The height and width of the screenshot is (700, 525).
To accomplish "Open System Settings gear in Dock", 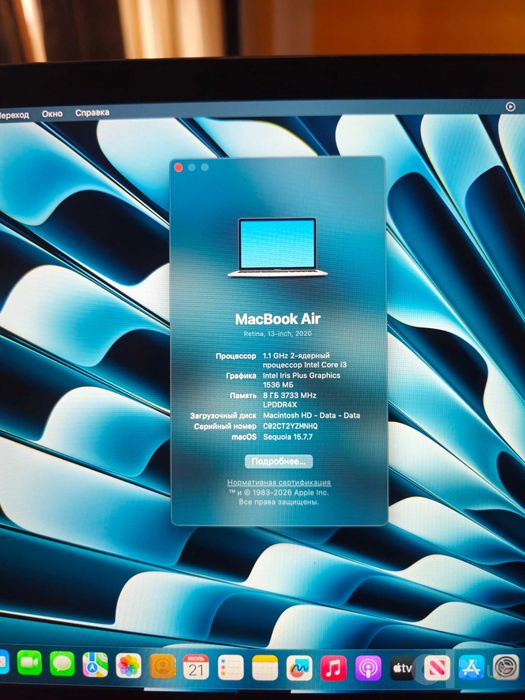I will coord(506,667).
